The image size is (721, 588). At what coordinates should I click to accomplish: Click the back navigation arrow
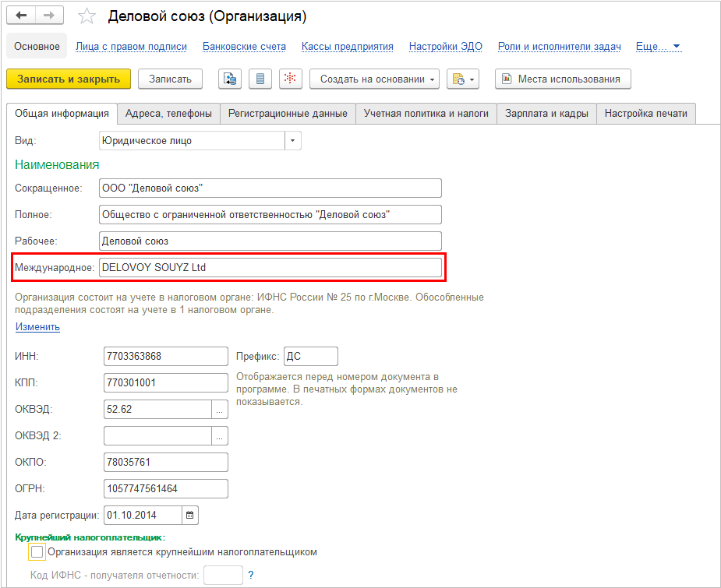[x=21, y=16]
